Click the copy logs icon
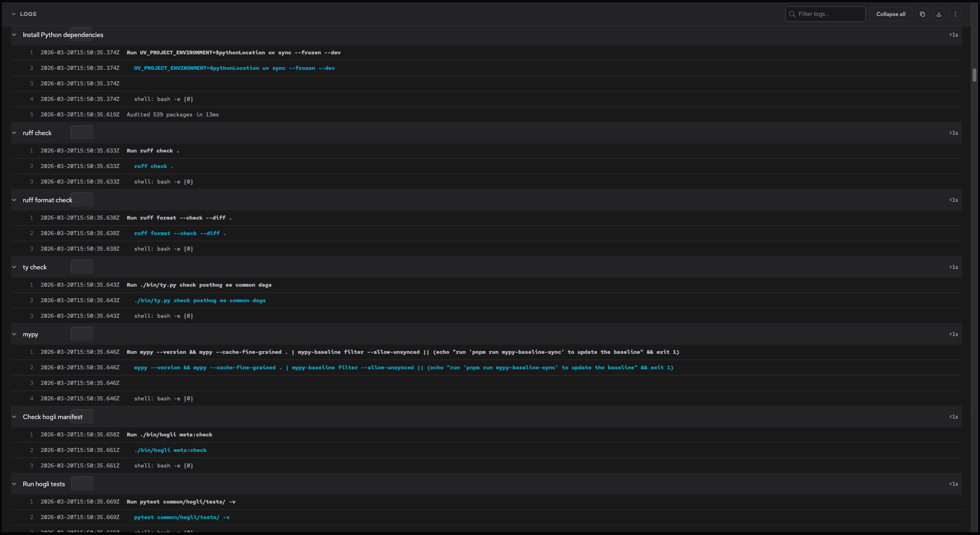980x535 pixels. pos(922,14)
